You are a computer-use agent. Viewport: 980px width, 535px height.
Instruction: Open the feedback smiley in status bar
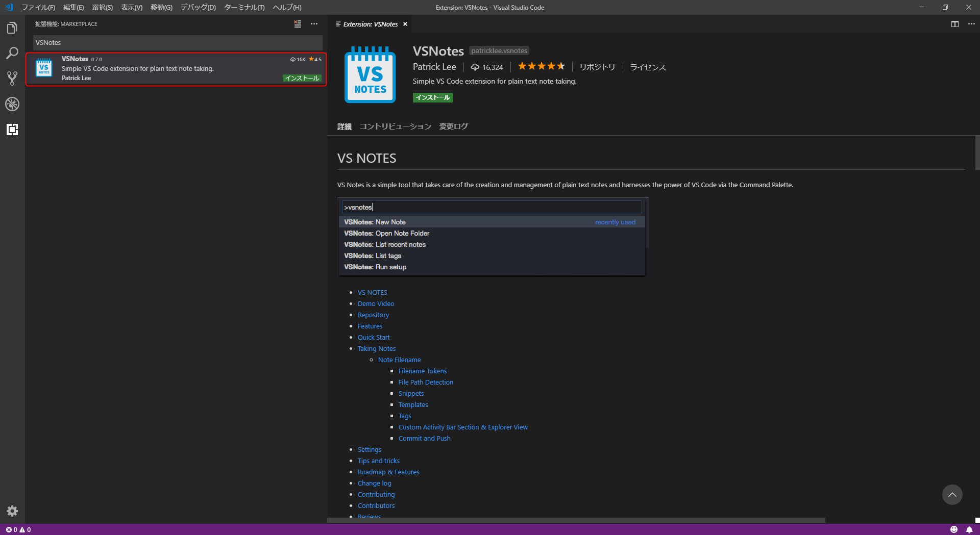tap(954, 529)
